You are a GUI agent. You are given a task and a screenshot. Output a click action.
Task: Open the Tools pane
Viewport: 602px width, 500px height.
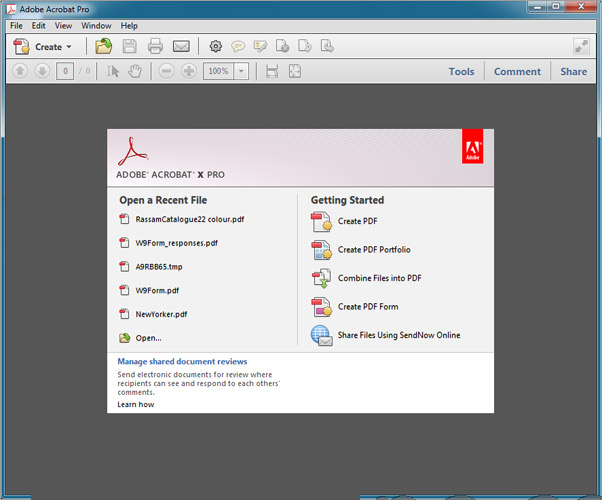click(461, 71)
